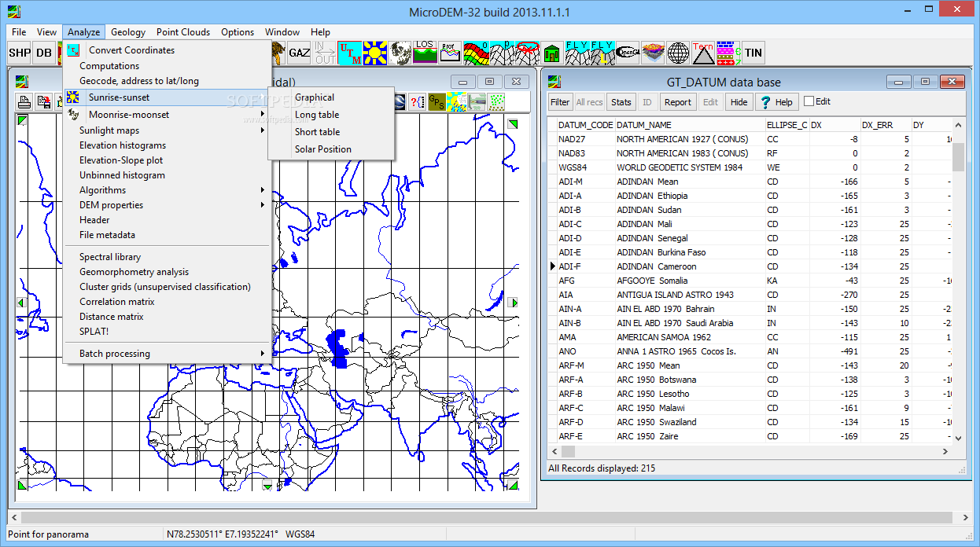
Task: Click the OpenGL view icon
Action: 628,53
